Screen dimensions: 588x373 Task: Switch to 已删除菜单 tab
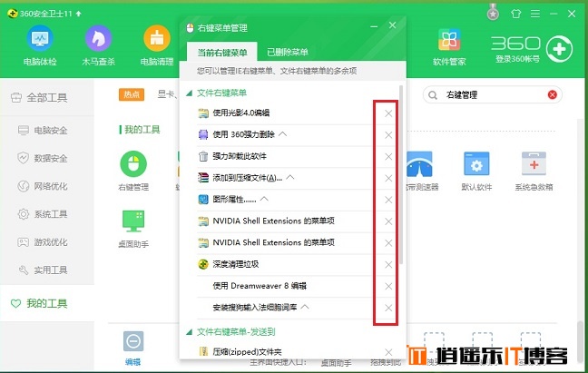pyautogui.click(x=288, y=52)
